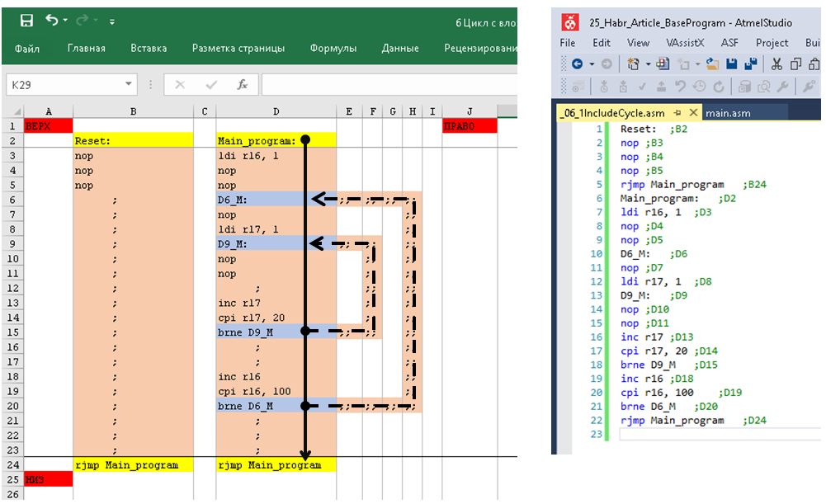This screenshot has width=826, height=504.
Task: Expand the Name Box dropdown
Action: click(x=129, y=84)
